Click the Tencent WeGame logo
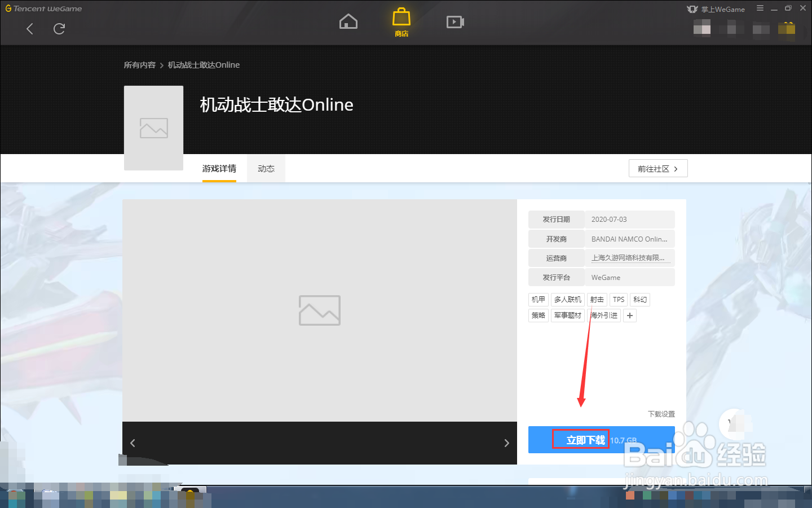This screenshot has width=812, height=508. click(44, 8)
